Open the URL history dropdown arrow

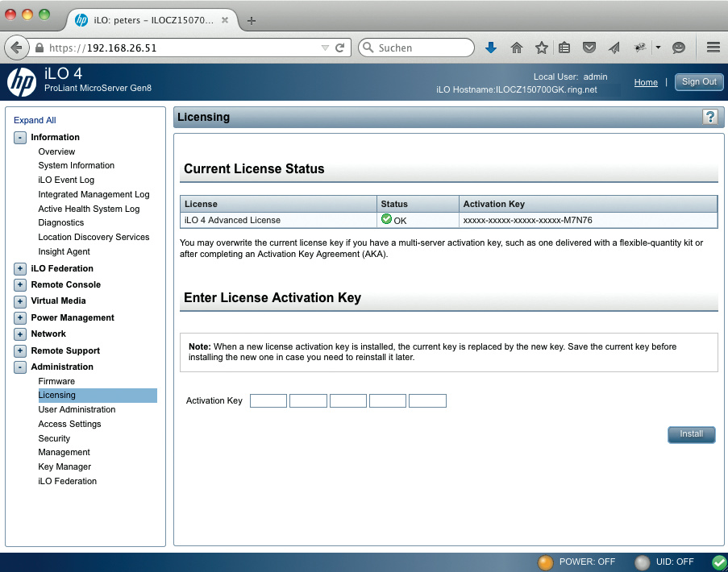tap(325, 48)
